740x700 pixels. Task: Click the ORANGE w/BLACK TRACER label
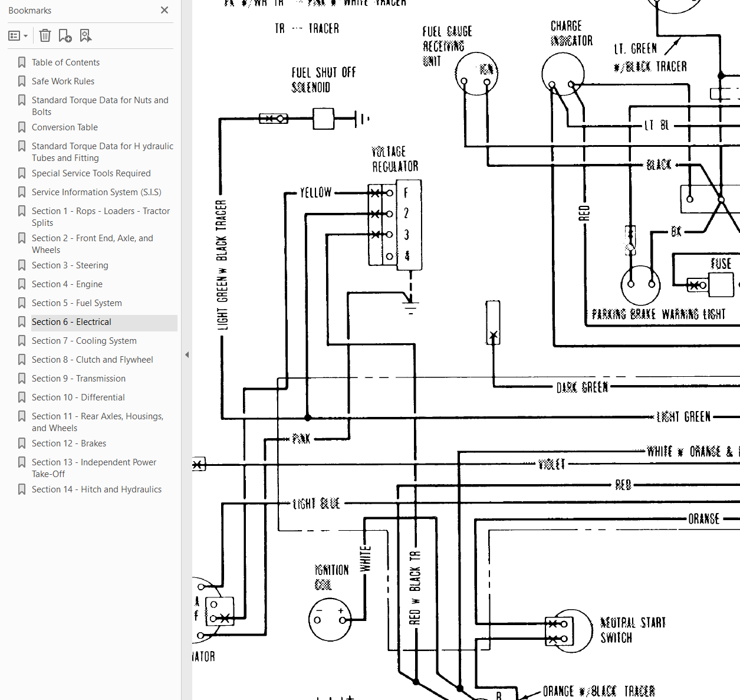[599, 691]
